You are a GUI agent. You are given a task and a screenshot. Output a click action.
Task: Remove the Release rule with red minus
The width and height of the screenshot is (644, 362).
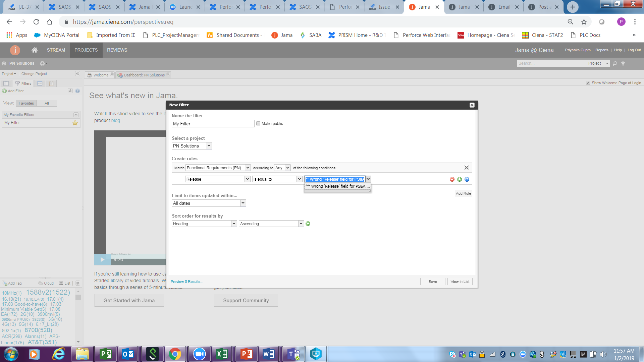[452, 179]
